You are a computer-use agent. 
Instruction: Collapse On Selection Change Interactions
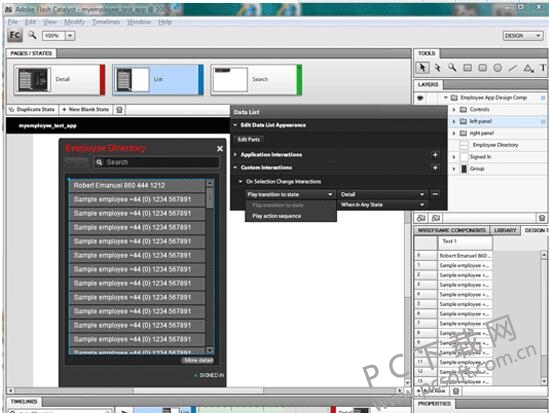click(240, 182)
